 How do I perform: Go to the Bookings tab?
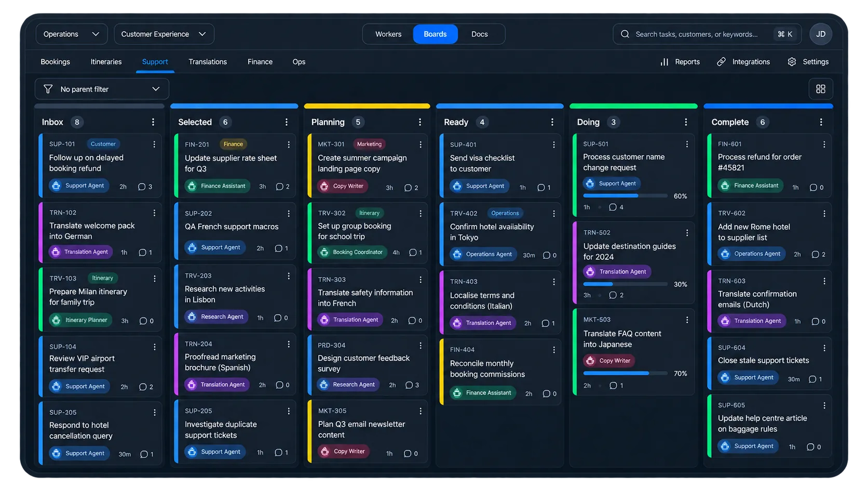55,61
